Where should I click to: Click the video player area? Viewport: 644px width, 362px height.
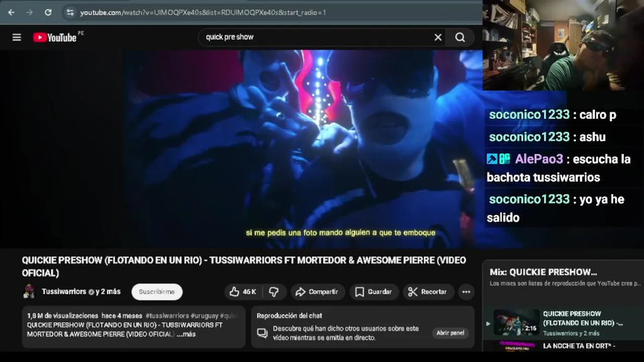tap(242, 149)
